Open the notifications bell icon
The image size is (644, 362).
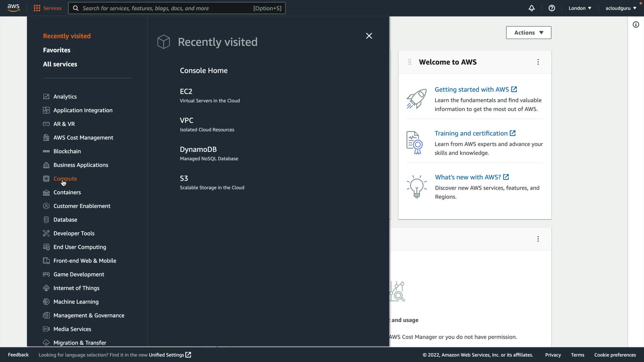(x=532, y=8)
